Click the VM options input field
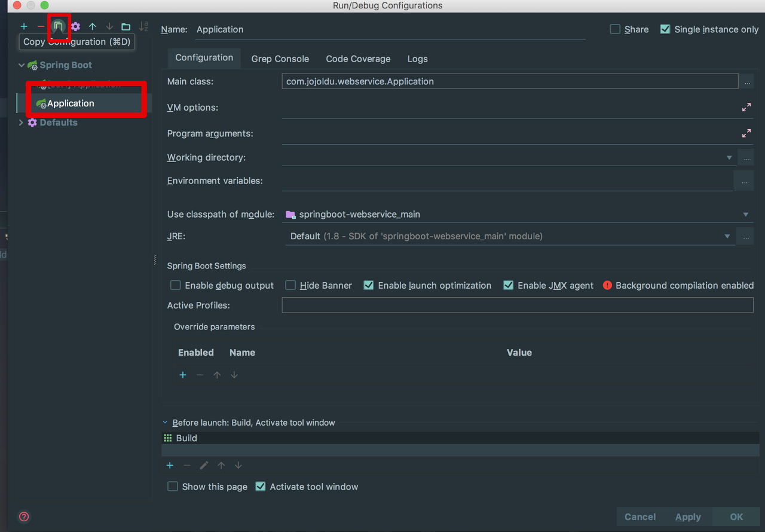This screenshot has width=765, height=532. [510, 108]
